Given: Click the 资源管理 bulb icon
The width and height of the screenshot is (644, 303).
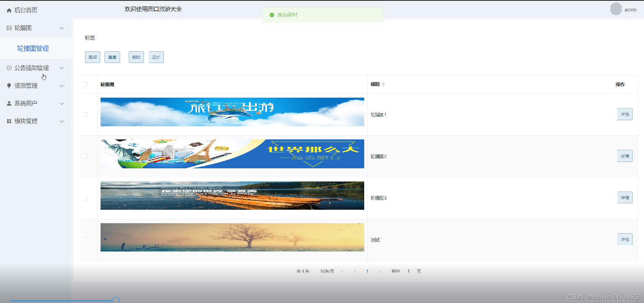Looking at the screenshot, I should pos(9,86).
